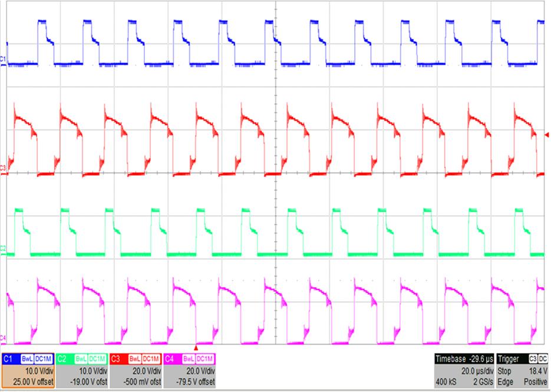This screenshot has width=551, height=392.
Task: Click the red trigger delay marker below grid
Action: [x=196, y=348]
